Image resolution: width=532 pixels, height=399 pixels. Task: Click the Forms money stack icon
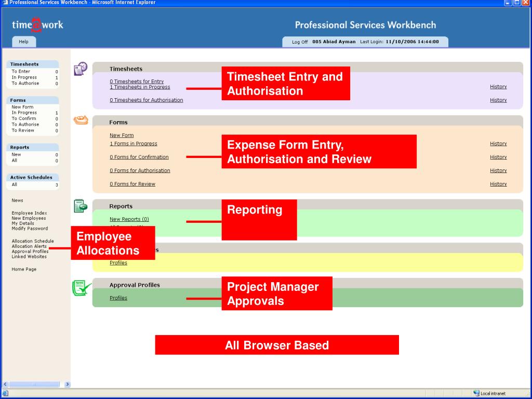(x=81, y=120)
